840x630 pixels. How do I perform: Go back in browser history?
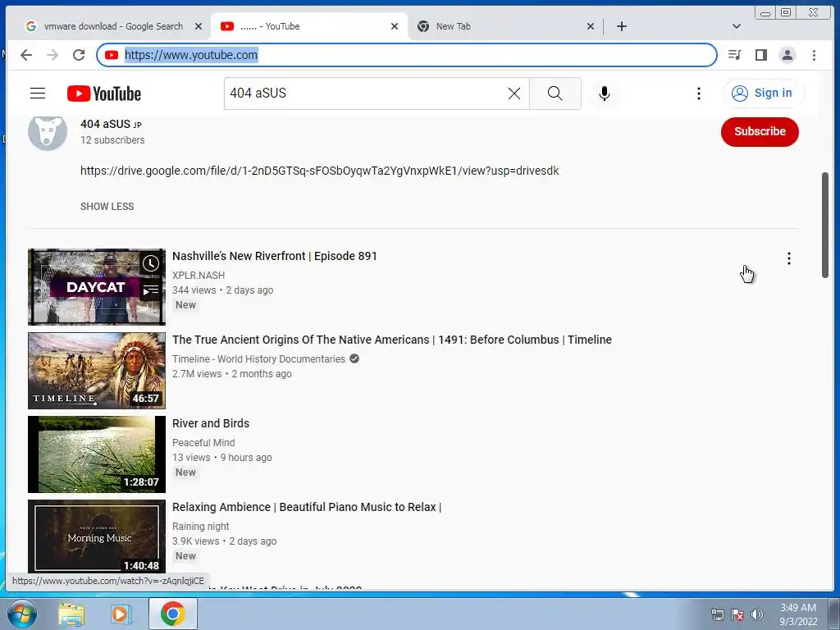tap(26, 55)
